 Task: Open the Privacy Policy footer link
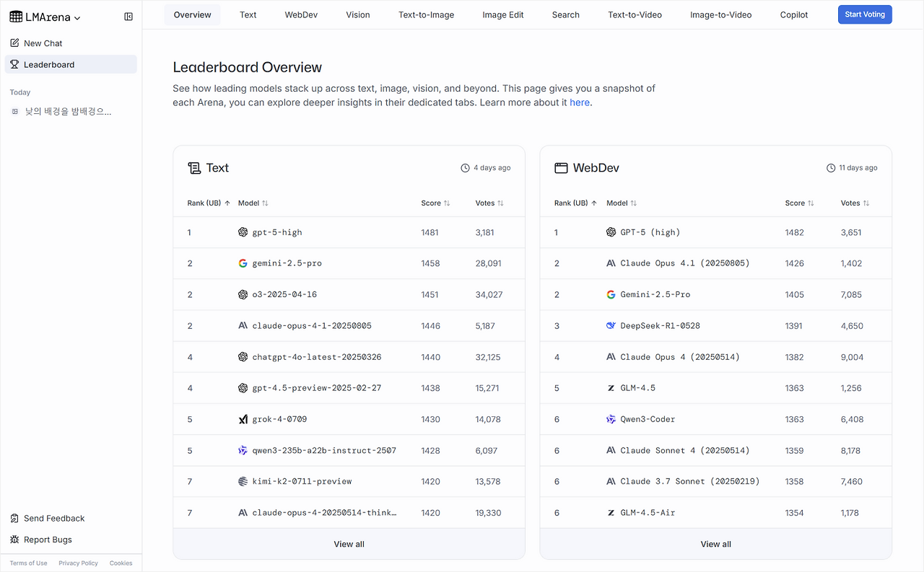coord(78,563)
